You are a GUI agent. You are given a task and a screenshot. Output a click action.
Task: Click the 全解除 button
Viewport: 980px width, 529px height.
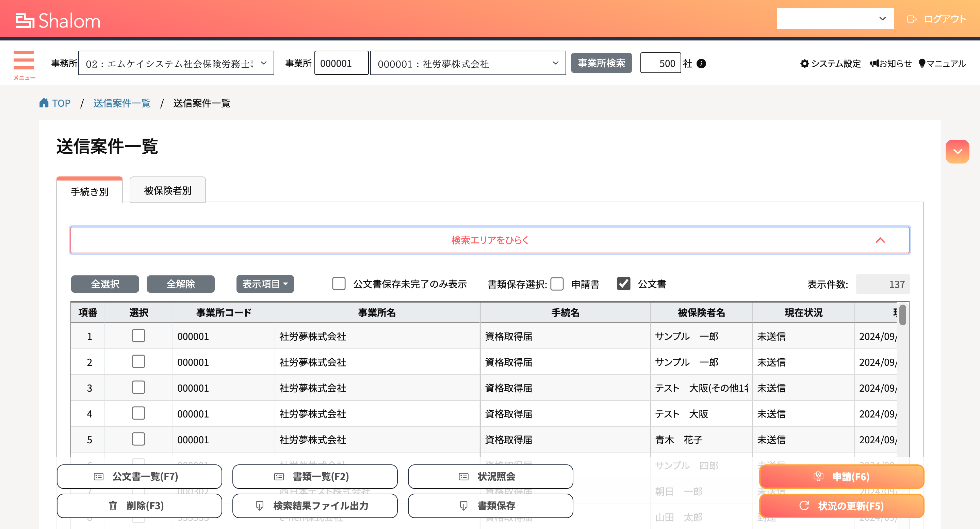(x=180, y=284)
